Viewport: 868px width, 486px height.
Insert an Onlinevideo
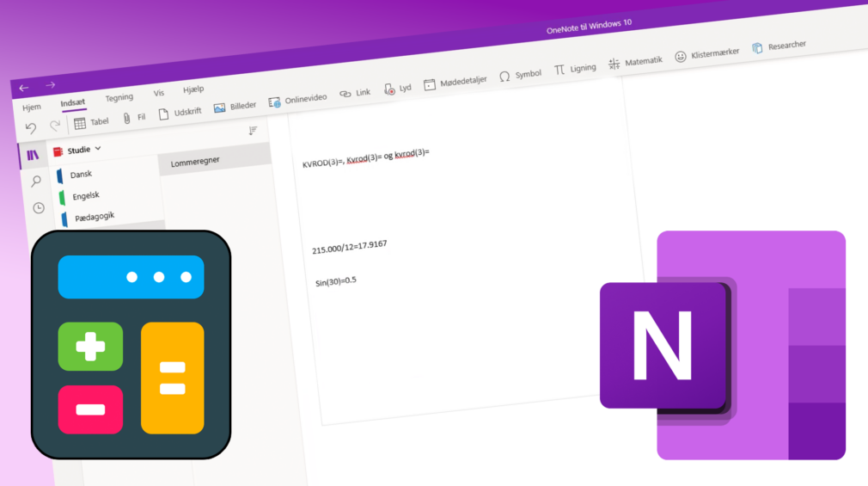pyautogui.click(x=298, y=101)
